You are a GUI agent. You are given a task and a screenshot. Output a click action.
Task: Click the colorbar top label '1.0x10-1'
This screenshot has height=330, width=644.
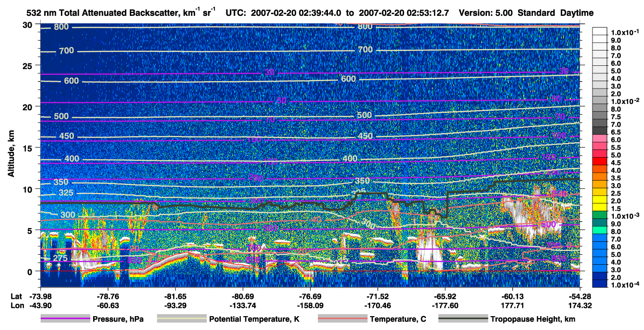point(624,32)
